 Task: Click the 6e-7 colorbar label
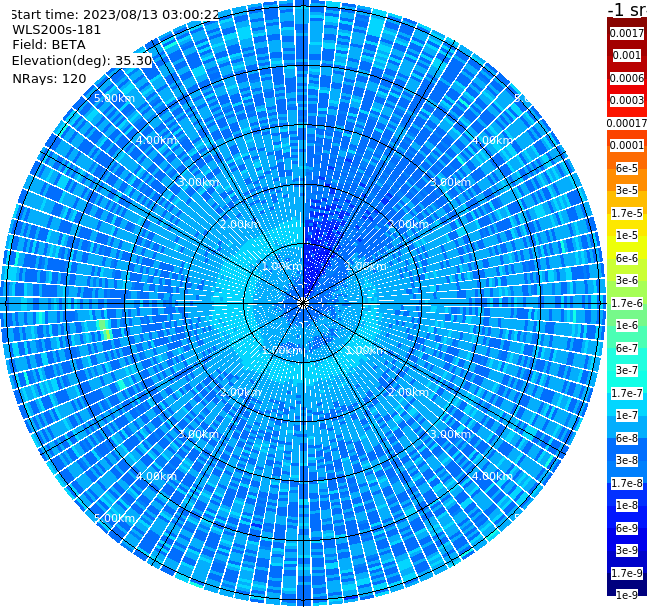pyautogui.click(x=627, y=348)
